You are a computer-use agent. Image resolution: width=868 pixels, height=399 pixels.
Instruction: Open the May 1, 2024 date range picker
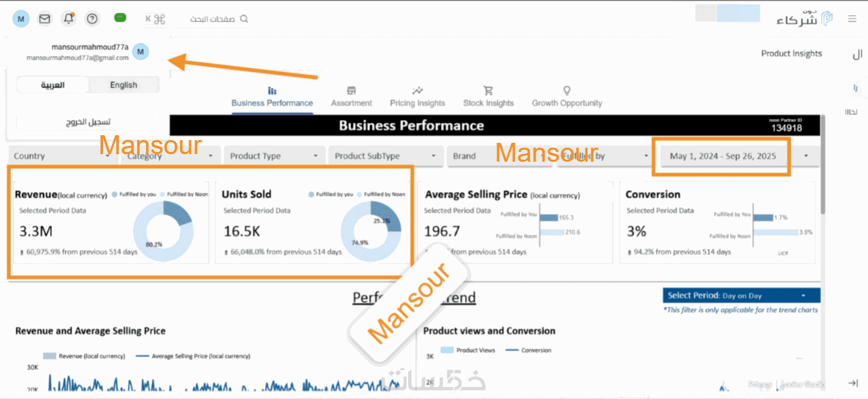pyautogui.click(x=723, y=156)
